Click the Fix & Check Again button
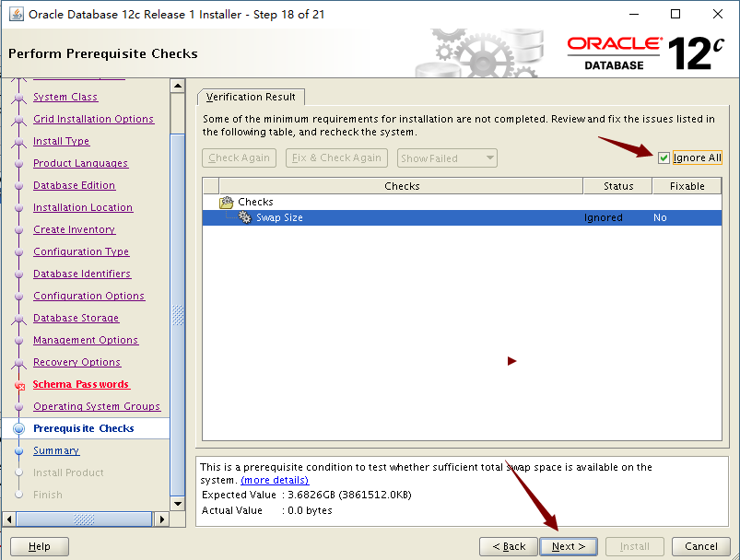 click(336, 158)
